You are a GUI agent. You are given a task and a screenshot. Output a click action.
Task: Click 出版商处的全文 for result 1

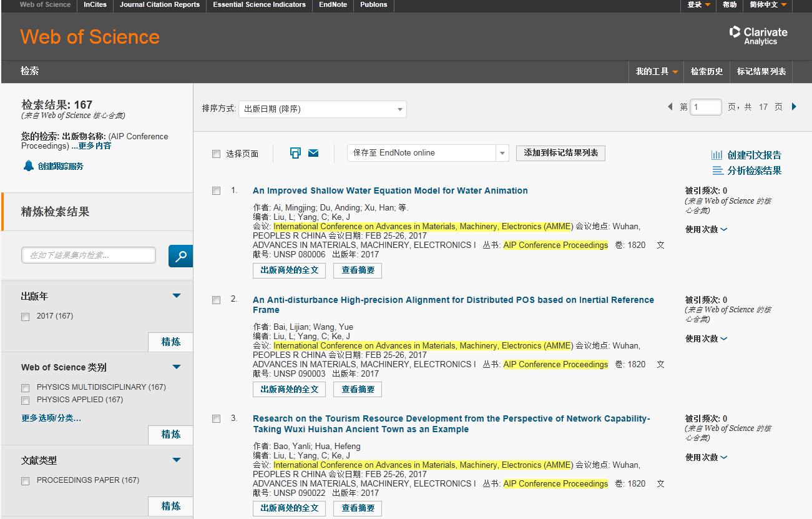click(x=289, y=270)
